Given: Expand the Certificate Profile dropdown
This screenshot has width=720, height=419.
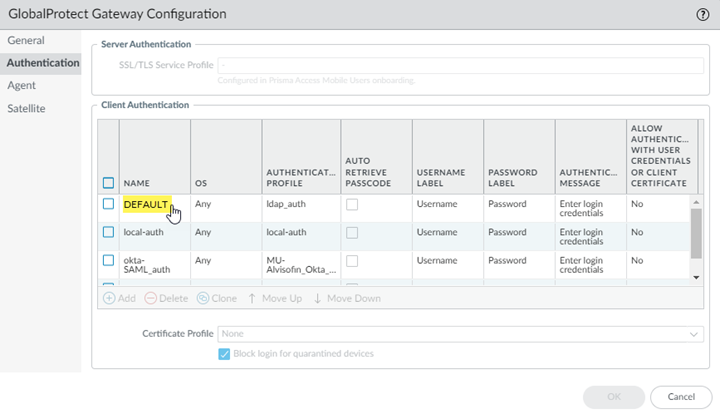Looking at the screenshot, I should (694, 334).
